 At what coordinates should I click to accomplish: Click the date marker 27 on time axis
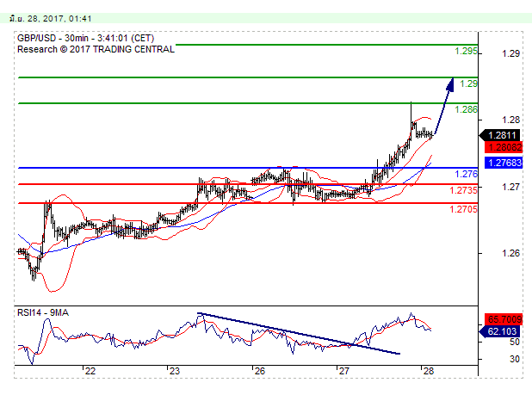click(344, 371)
